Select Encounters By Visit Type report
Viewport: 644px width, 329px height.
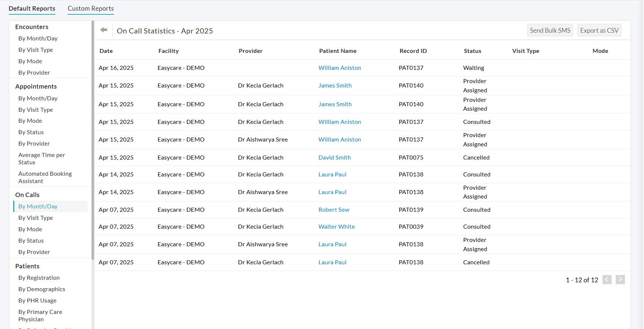click(x=36, y=50)
